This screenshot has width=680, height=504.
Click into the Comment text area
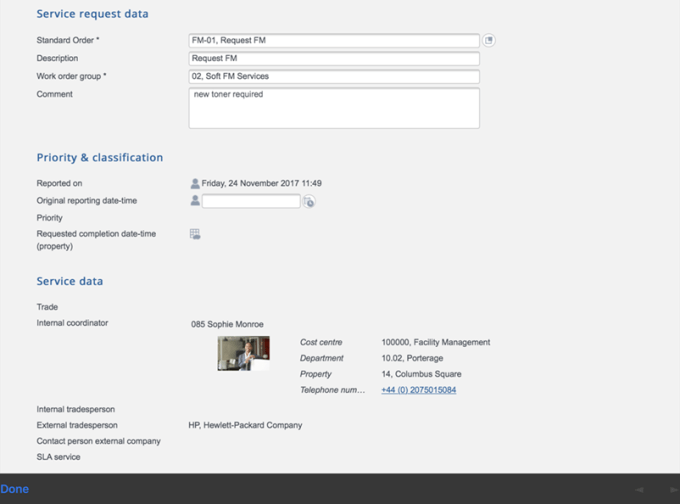334,108
